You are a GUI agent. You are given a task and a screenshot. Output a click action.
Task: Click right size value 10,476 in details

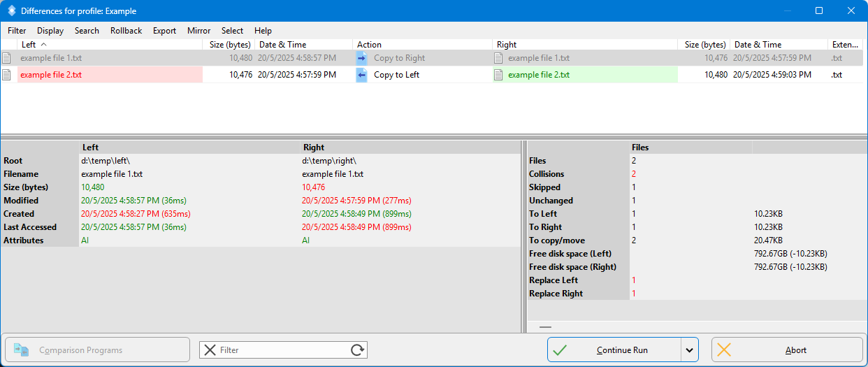(314, 187)
